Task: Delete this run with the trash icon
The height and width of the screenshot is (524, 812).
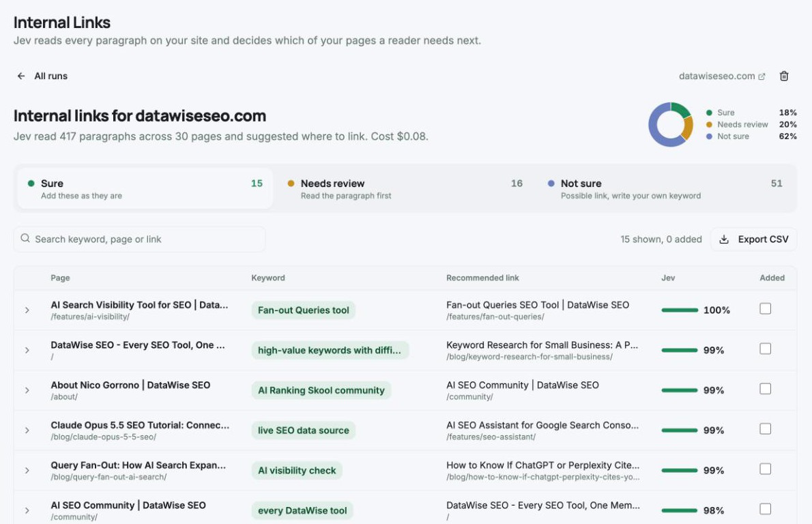Action: [x=784, y=76]
